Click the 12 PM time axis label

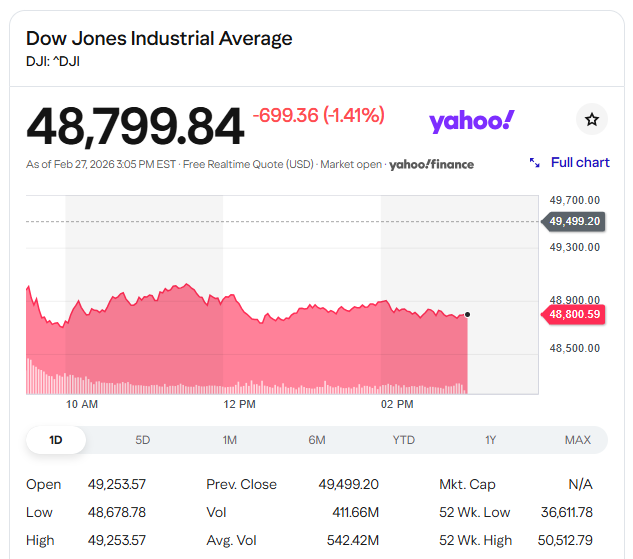coord(240,404)
